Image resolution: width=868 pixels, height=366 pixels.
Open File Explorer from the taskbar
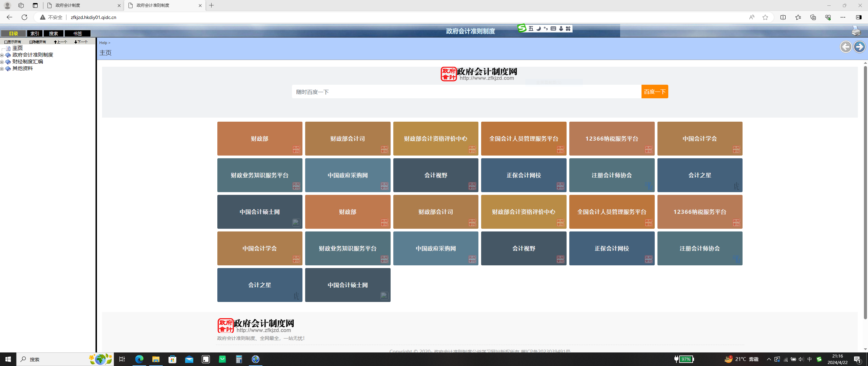(156, 359)
